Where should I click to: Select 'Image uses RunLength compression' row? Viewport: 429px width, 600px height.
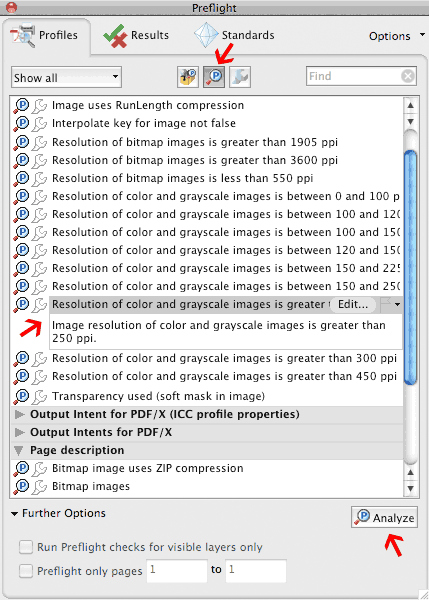tap(207, 105)
